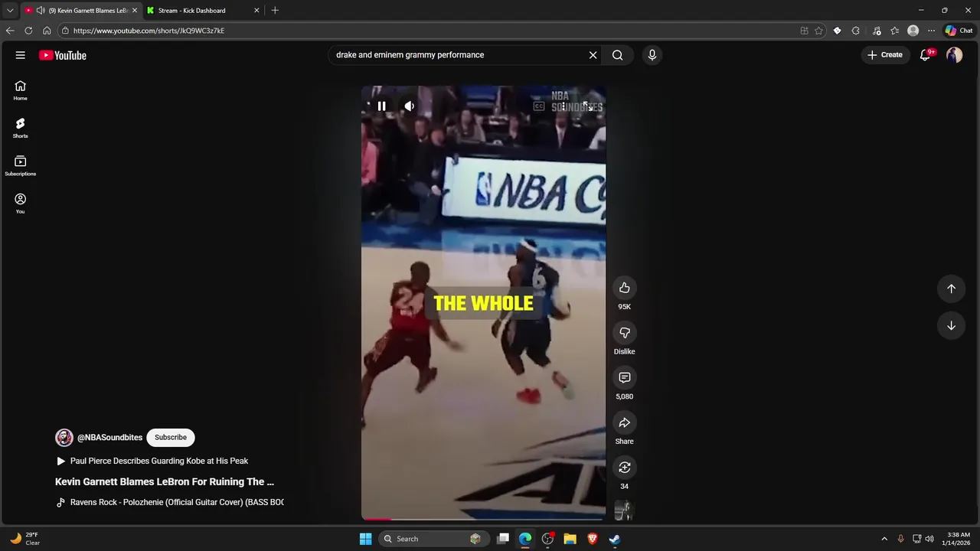Like this Short

click(625, 288)
